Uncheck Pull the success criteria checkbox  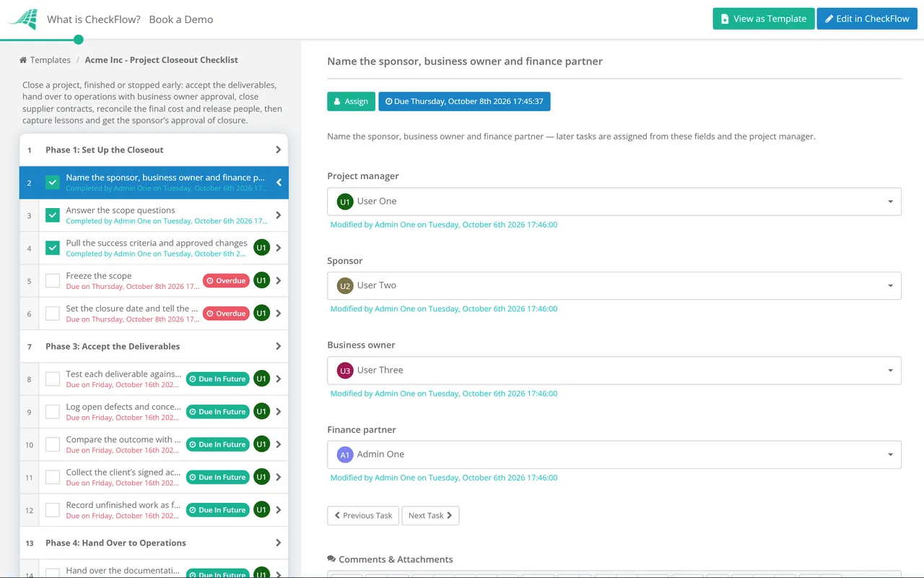click(x=53, y=248)
